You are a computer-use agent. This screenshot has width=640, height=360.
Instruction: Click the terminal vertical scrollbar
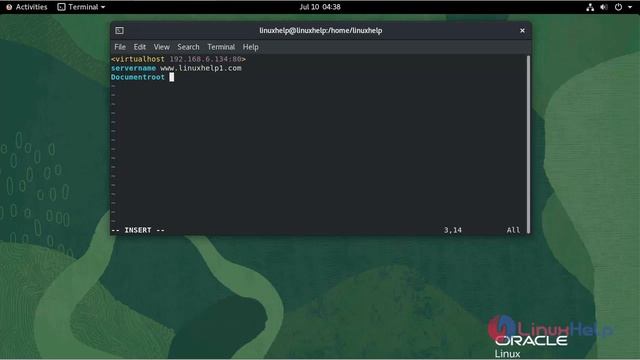pyautogui.click(x=529, y=144)
